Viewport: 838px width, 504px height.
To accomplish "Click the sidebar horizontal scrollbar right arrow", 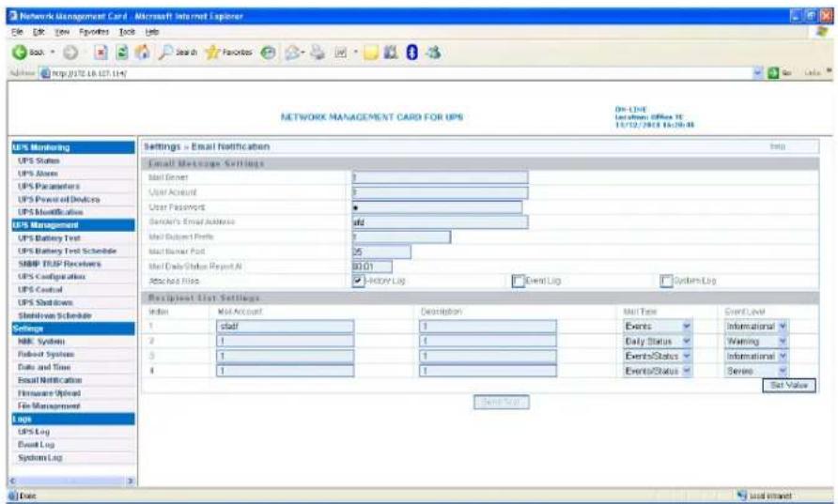I will coord(131,481).
